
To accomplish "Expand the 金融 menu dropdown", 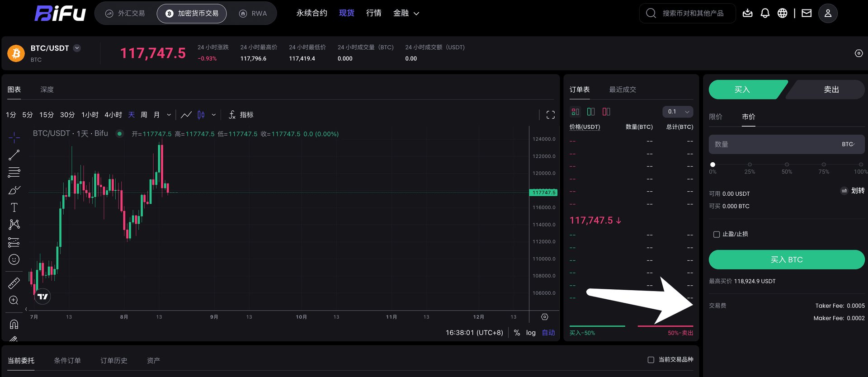I will click(406, 13).
